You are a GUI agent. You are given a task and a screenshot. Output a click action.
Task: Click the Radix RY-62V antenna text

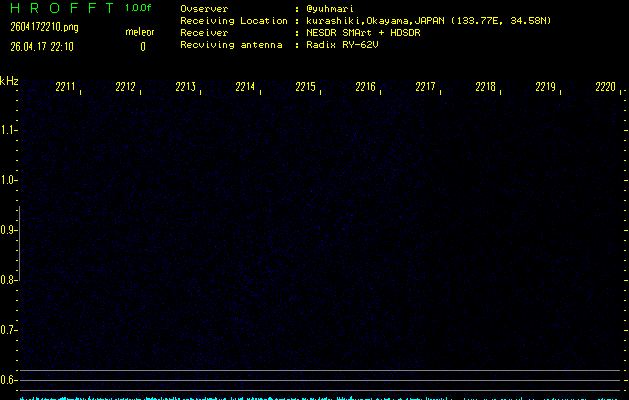(x=342, y=45)
